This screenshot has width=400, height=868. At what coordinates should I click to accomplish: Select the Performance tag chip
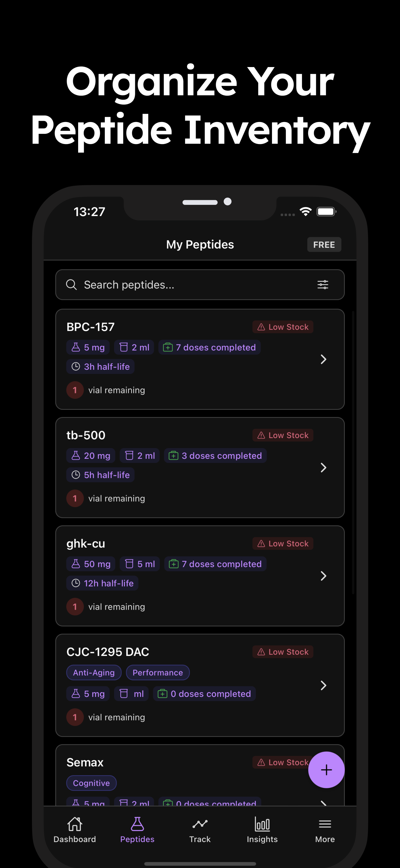tap(158, 672)
